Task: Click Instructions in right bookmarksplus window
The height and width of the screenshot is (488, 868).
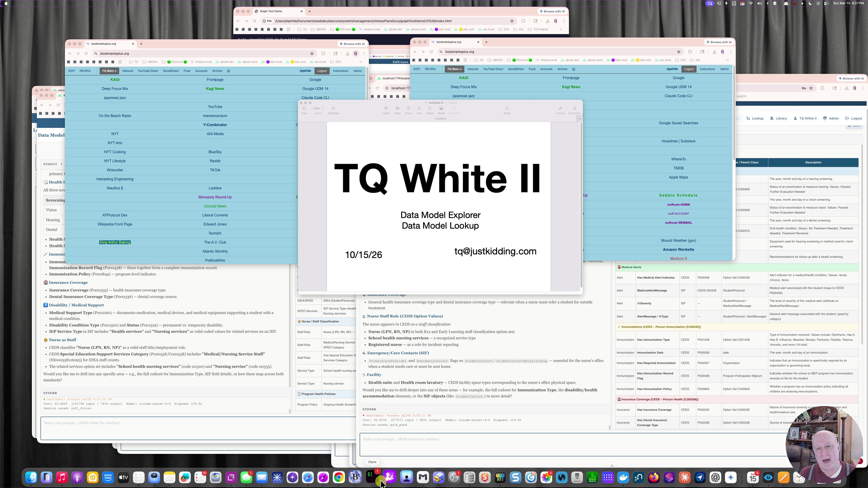Action: [x=707, y=69]
